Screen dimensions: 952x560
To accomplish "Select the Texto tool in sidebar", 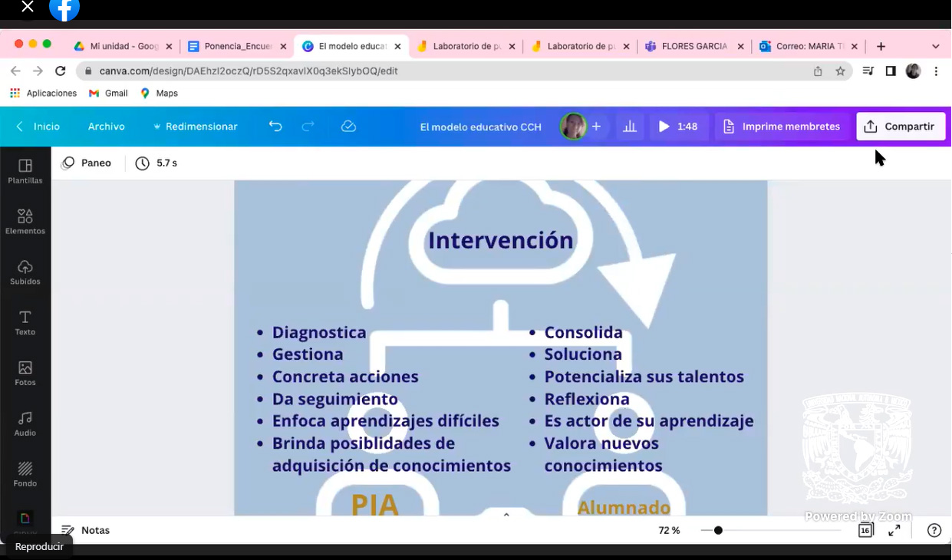I will 25,323.
